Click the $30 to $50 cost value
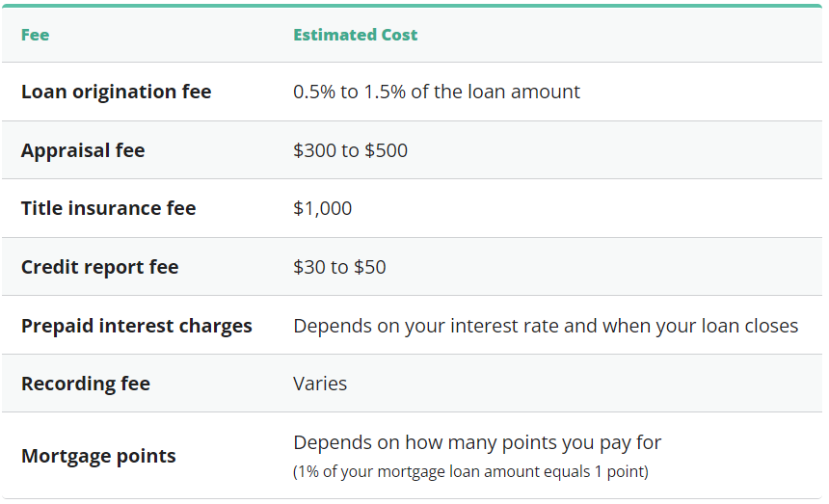The width and height of the screenshot is (829, 504). (339, 267)
